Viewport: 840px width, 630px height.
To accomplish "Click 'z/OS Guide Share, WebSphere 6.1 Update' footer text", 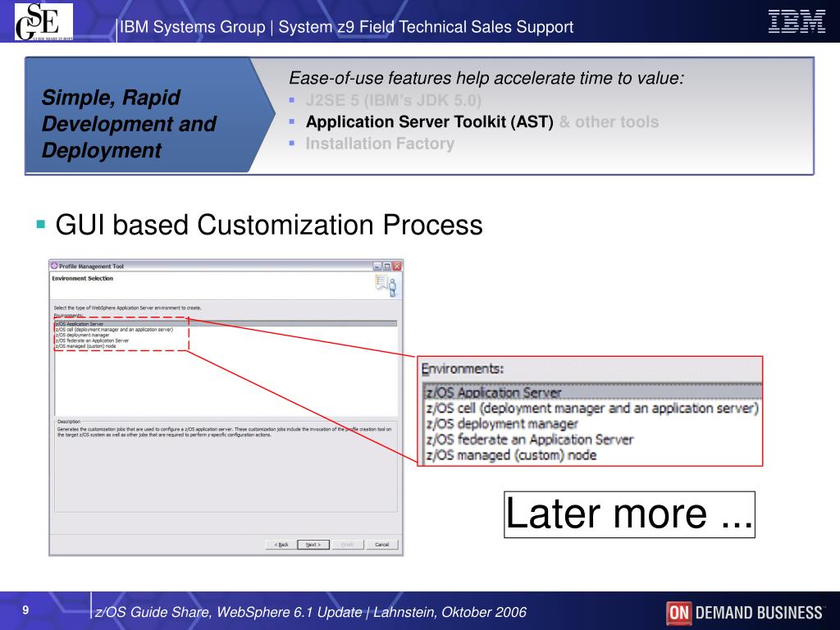I will 228,612.
